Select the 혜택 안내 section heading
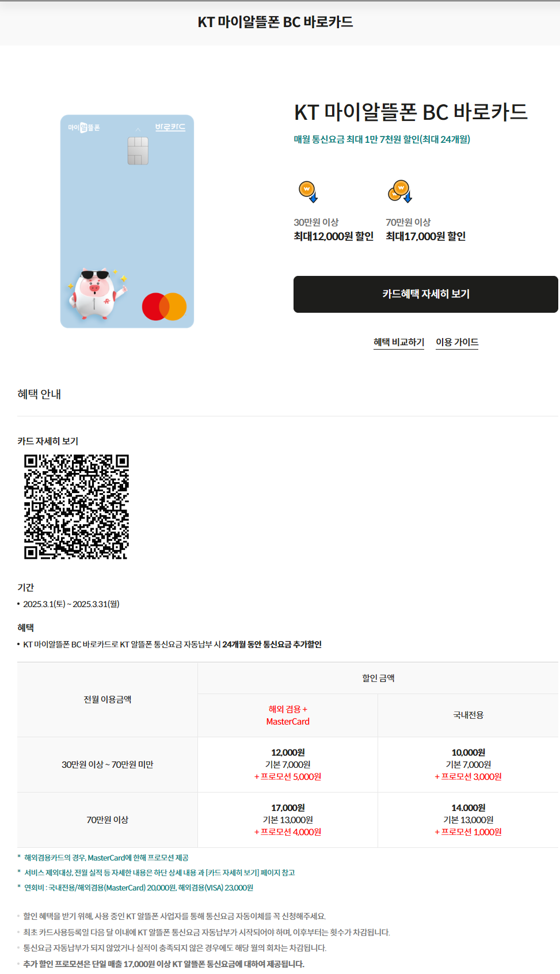This screenshot has width=560, height=974. (x=39, y=394)
